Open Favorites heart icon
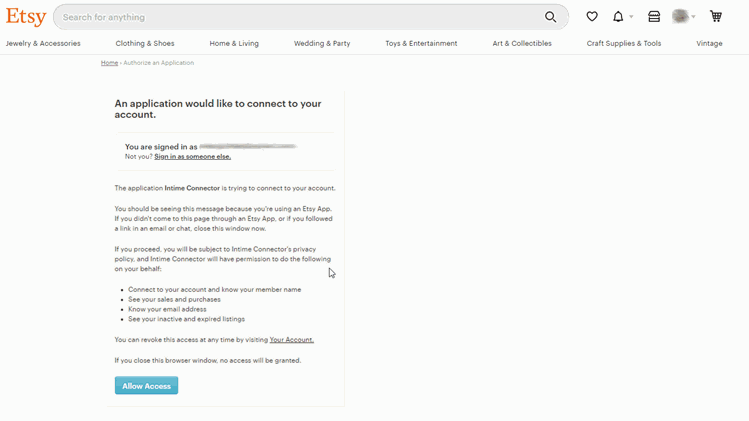Viewport: 749px width, 421px height. pos(592,17)
